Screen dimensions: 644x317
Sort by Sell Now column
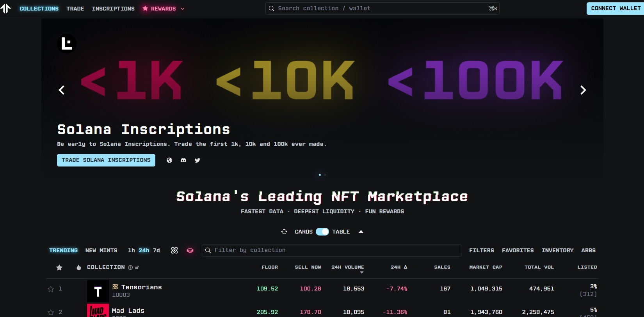308,267
